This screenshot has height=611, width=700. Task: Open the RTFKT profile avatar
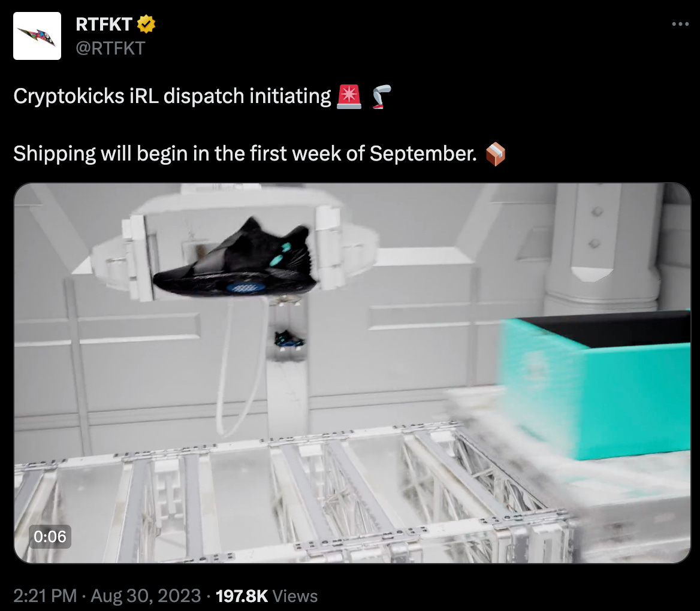tap(37, 36)
